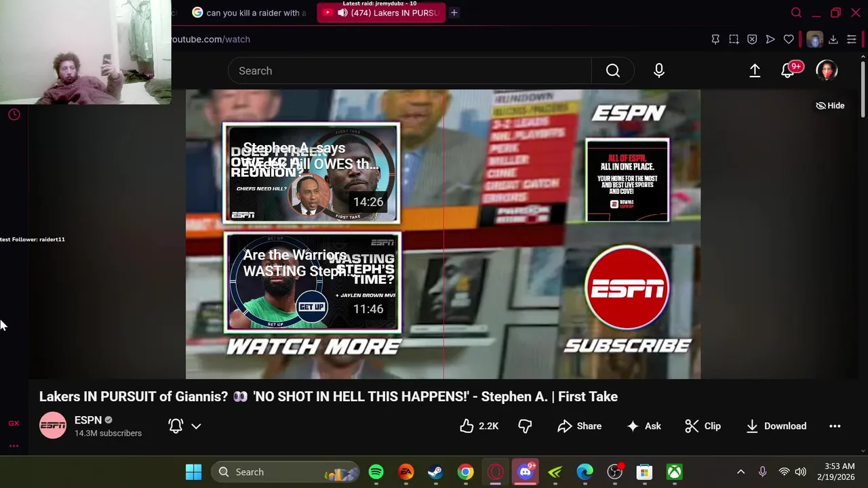Show hidden system tray icons
This screenshot has width=868, height=488.
coord(741,472)
